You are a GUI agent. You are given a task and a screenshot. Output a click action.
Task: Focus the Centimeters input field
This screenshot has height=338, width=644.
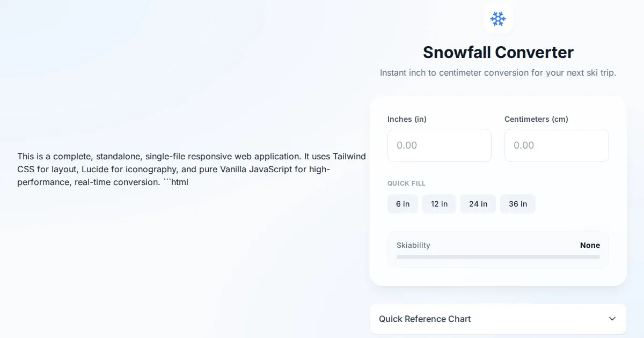click(557, 145)
